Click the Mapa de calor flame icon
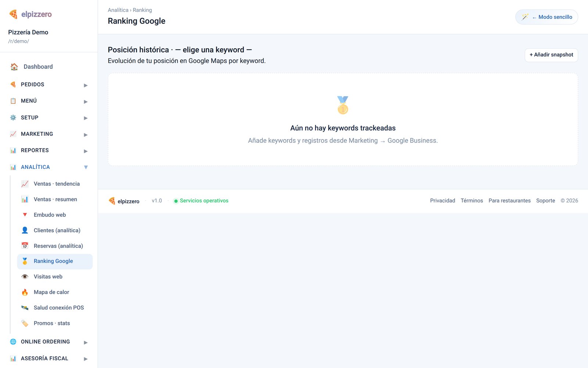The height and width of the screenshot is (368, 588). tap(25, 292)
